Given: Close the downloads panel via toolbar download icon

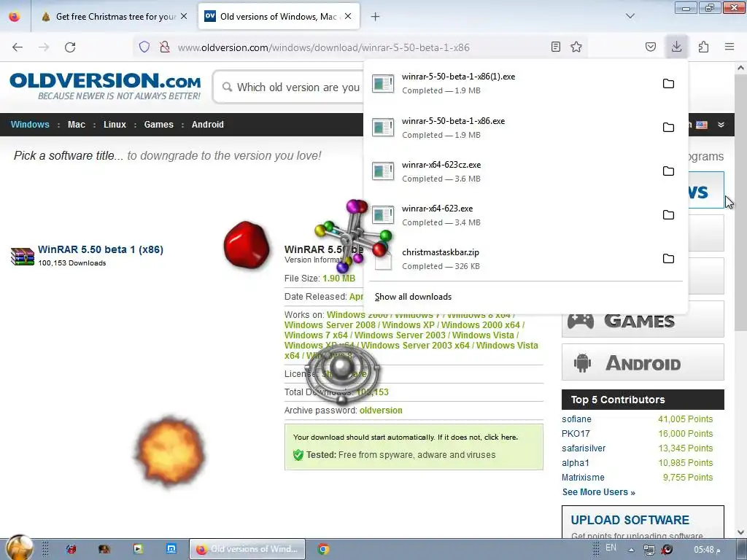Looking at the screenshot, I should pyautogui.click(x=676, y=47).
